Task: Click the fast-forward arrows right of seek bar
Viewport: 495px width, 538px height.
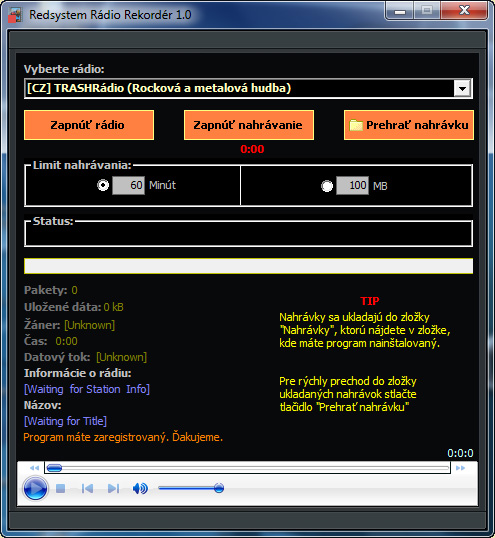Action: (x=460, y=468)
